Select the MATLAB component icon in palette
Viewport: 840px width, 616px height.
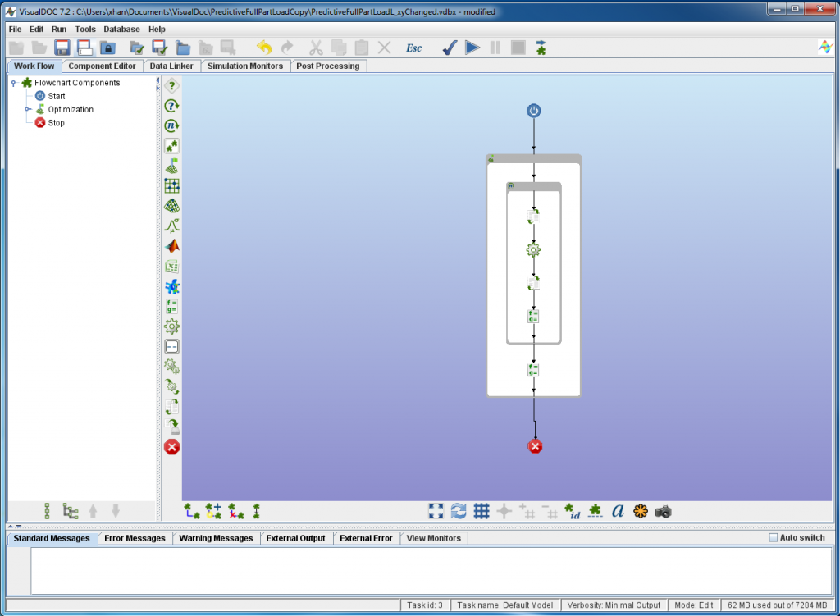(172, 246)
